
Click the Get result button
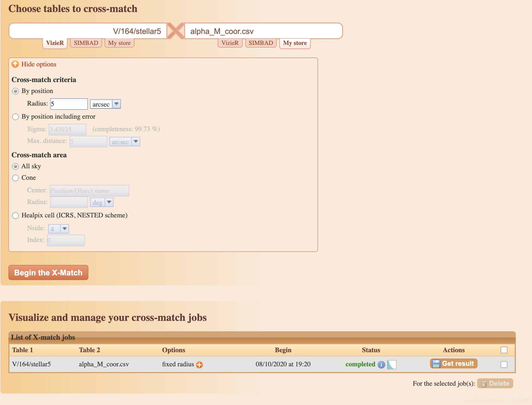point(454,363)
